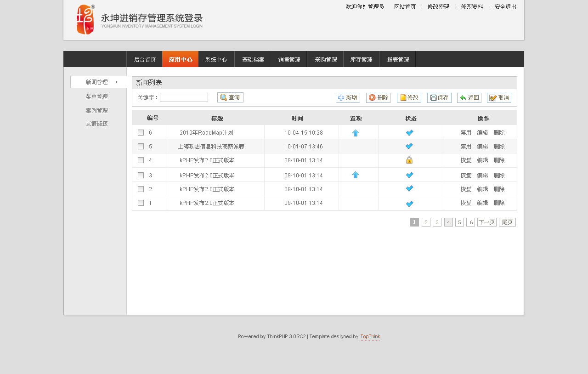Click the 关键字 keyword input field
588x374 pixels.
[184, 97]
